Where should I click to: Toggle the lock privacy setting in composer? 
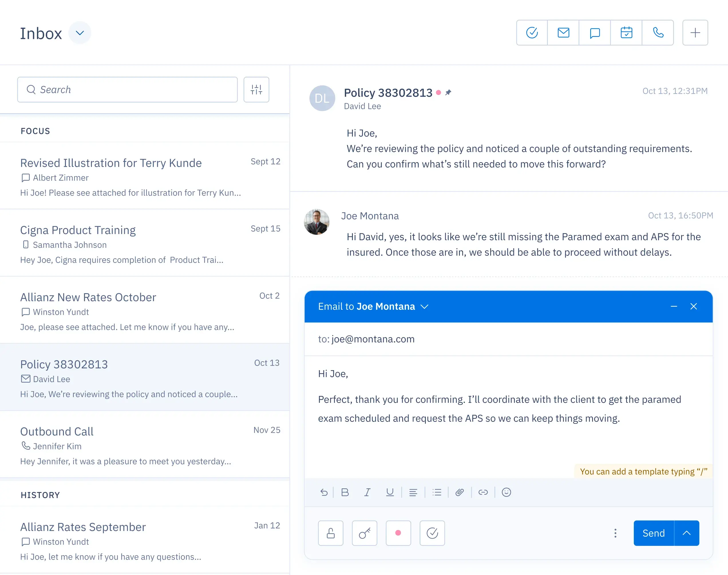point(330,533)
